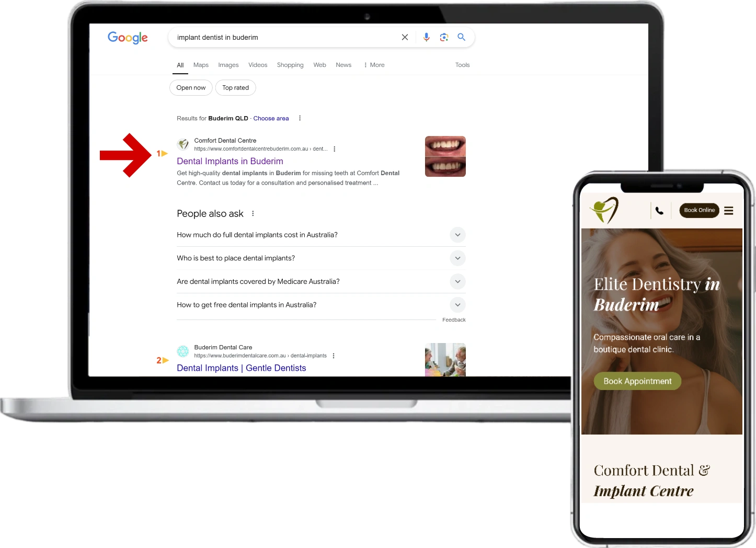Switch to the Maps tab
Image resolution: width=756 pixels, height=548 pixels.
coord(201,65)
